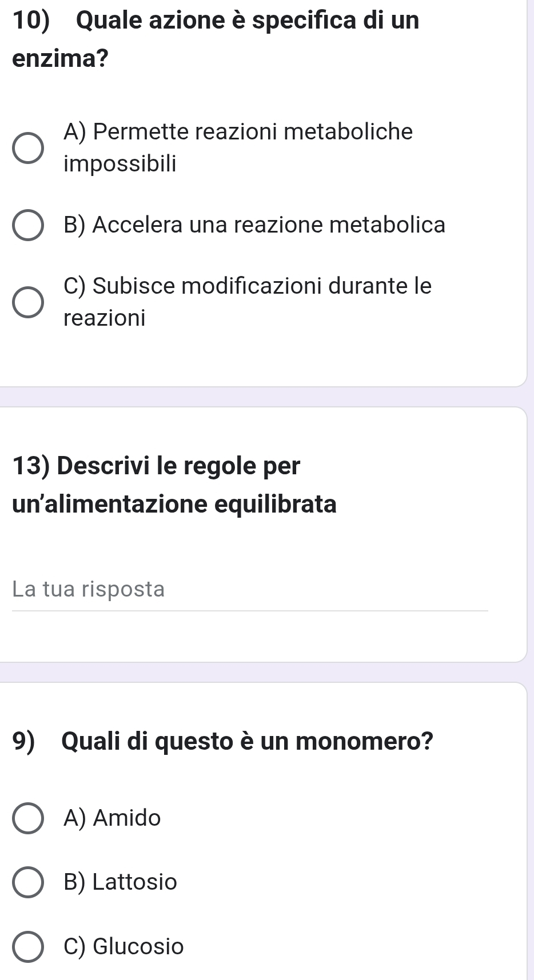The width and height of the screenshot is (534, 980).
Task: Click the 'B) Accelera una reazione metabolica' label text
Action: click(254, 225)
